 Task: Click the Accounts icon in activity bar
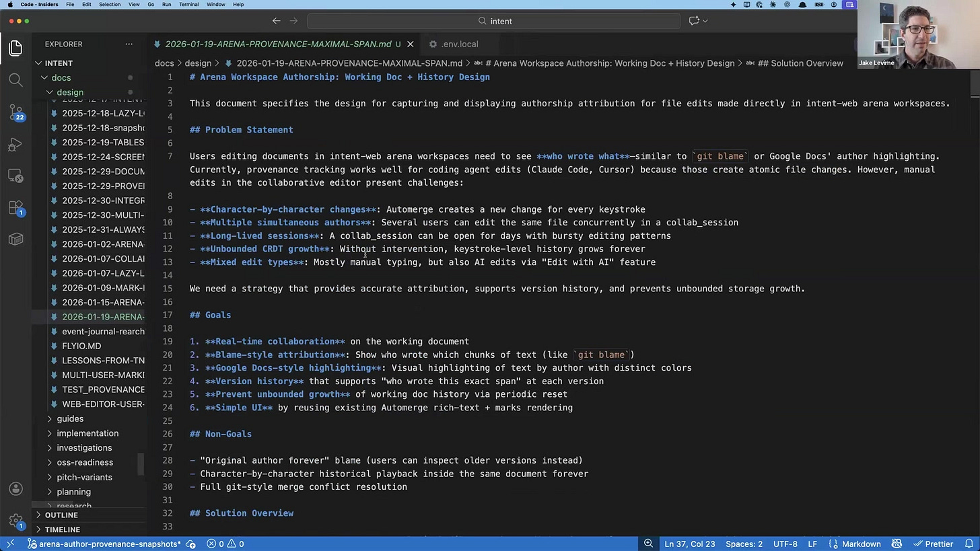(15, 488)
